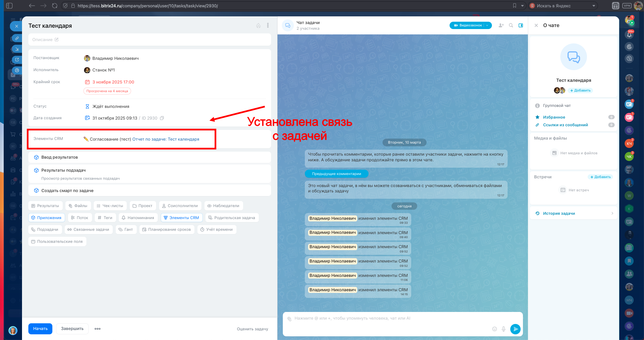Open the 'Гант' chip
Image resolution: width=644 pixels, height=340 pixels.
point(126,229)
